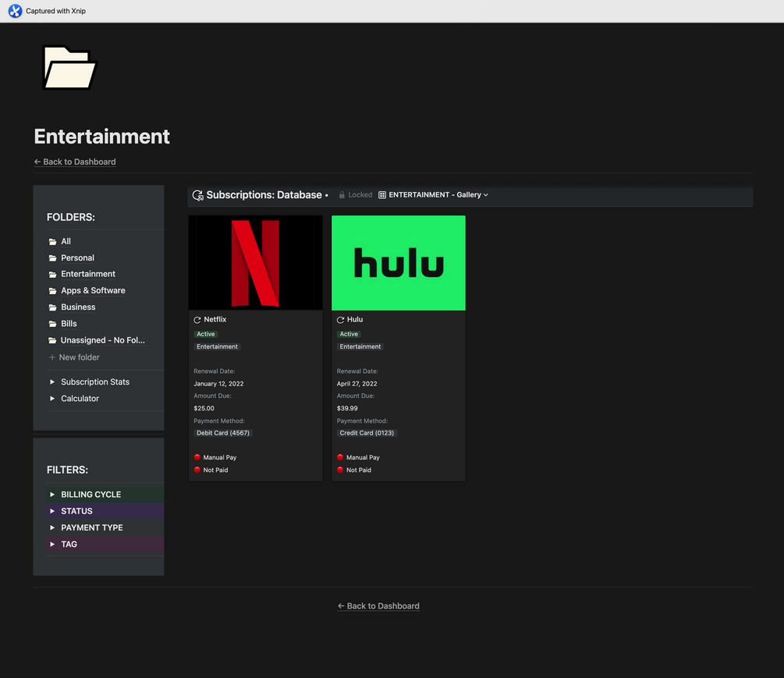Click the plus icon for New folder
Screen dimensions: 784x678
click(x=52, y=357)
